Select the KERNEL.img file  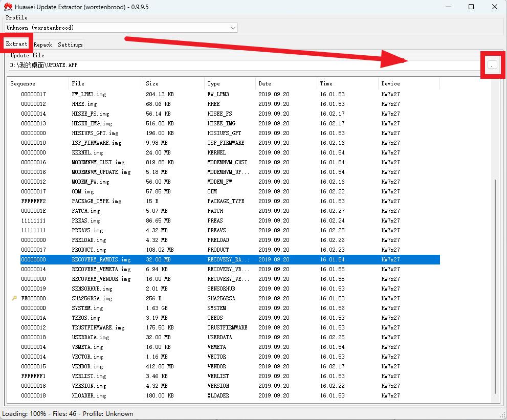(230, 152)
